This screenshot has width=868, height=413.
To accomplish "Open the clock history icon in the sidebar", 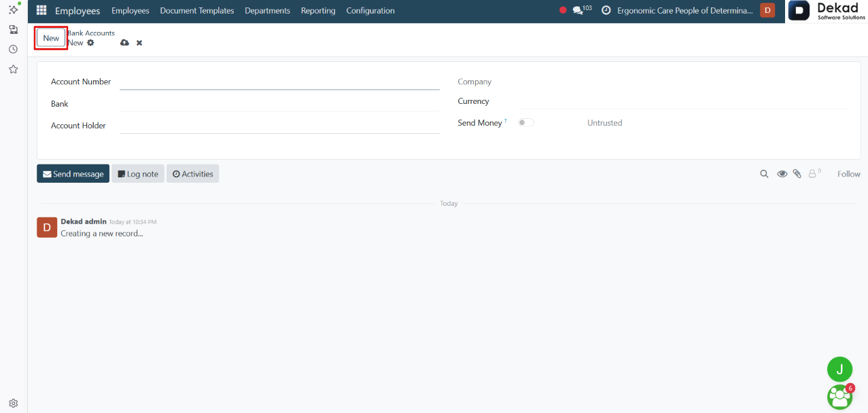I will coord(13,50).
